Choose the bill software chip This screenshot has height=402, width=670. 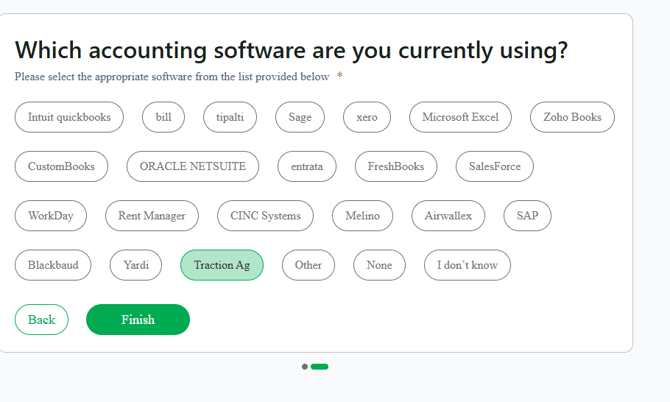click(x=163, y=117)
